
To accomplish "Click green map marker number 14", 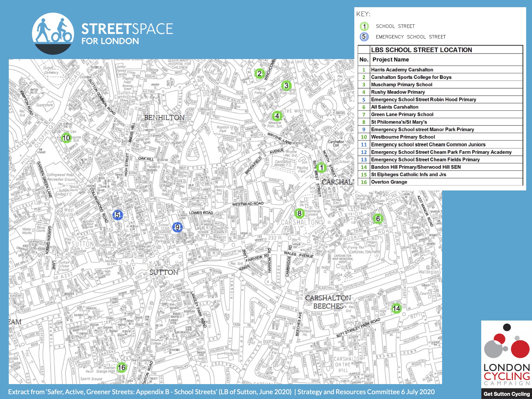I will coord(396,308).
